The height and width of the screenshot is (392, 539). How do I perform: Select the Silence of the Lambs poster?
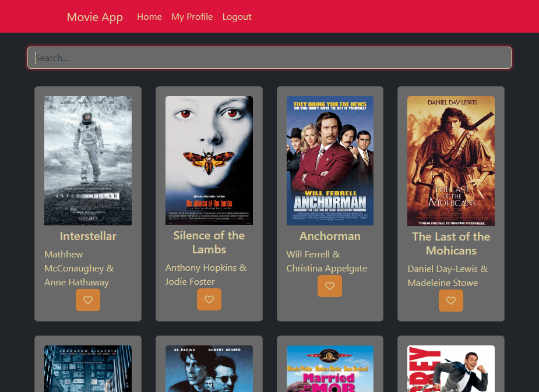209,160
